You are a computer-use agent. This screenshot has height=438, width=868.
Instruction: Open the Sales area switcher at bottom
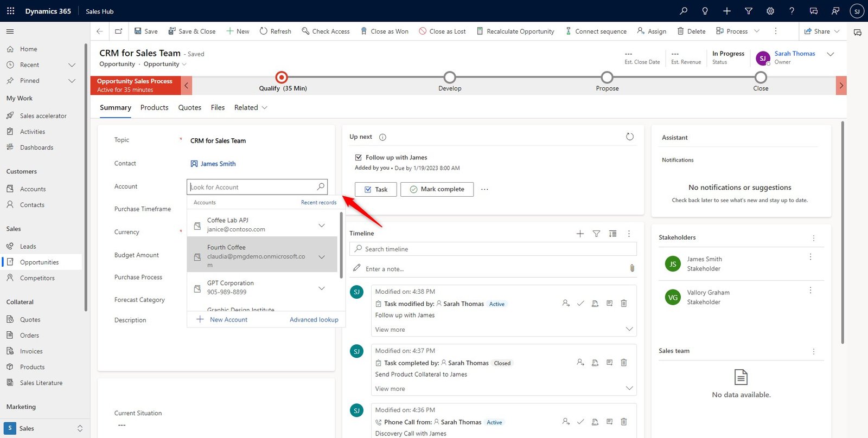[x=43, y=428]
